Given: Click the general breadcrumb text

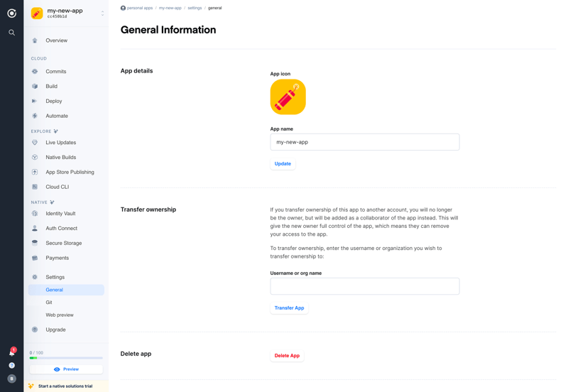Looking at the screenshot, I should 215,8.
